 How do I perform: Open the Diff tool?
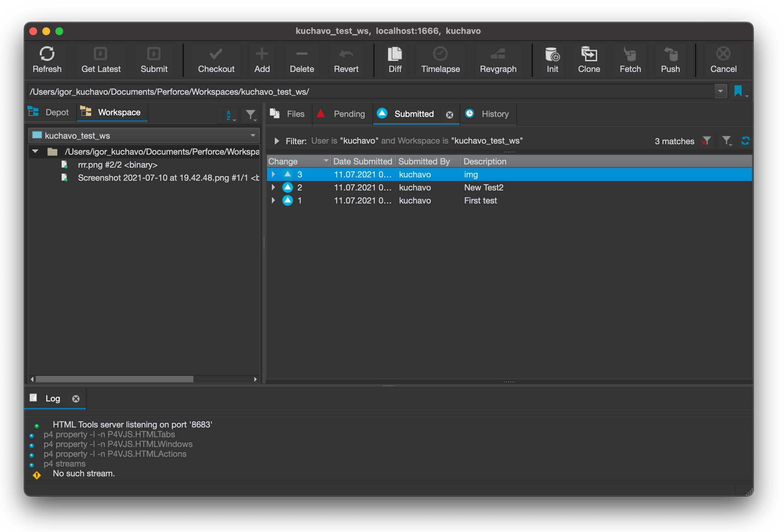coord(395,59)
